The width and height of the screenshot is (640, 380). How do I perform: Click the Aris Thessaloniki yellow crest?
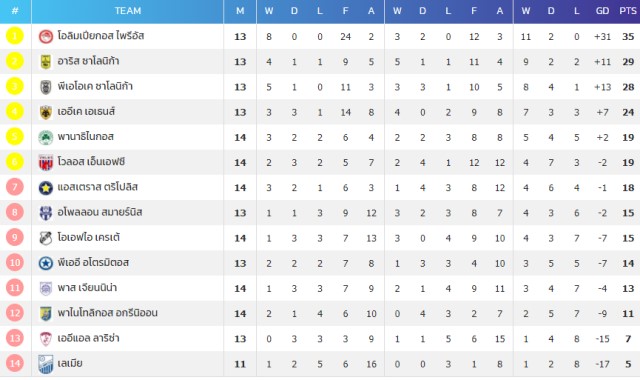pos(46,62)
